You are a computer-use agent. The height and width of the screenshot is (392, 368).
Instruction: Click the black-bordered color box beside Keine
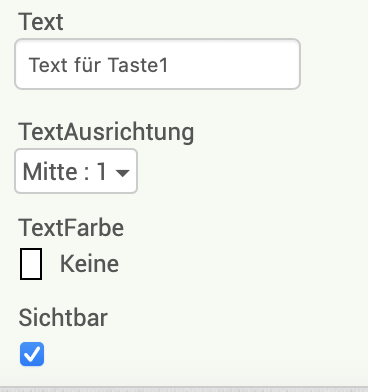coord(31,264)
